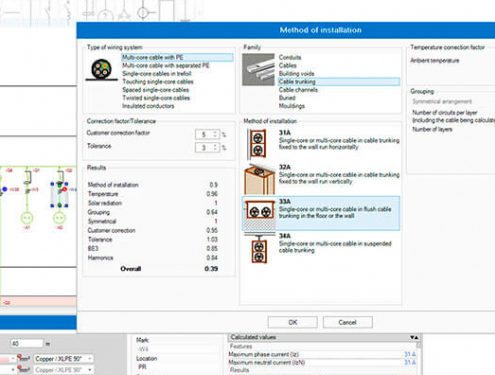Click the Location field value

[142, 367]
